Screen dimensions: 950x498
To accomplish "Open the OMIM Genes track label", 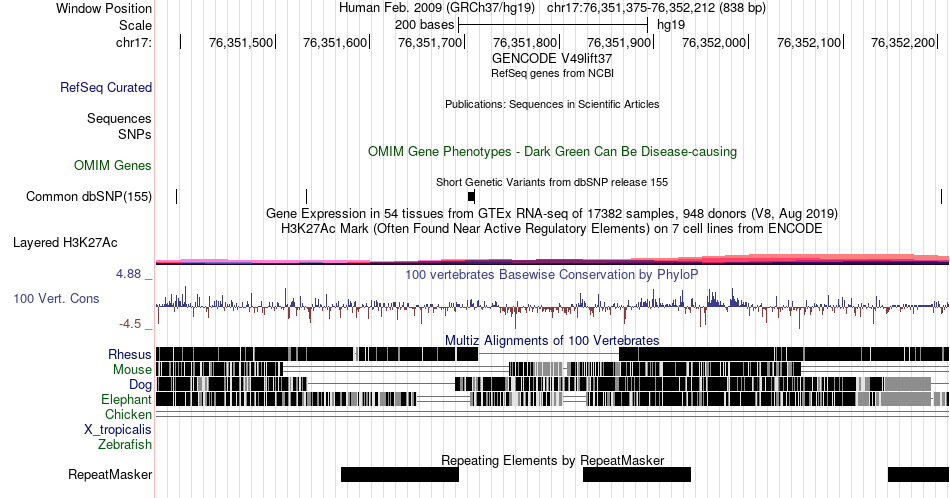I will click(x=113, y=165).
